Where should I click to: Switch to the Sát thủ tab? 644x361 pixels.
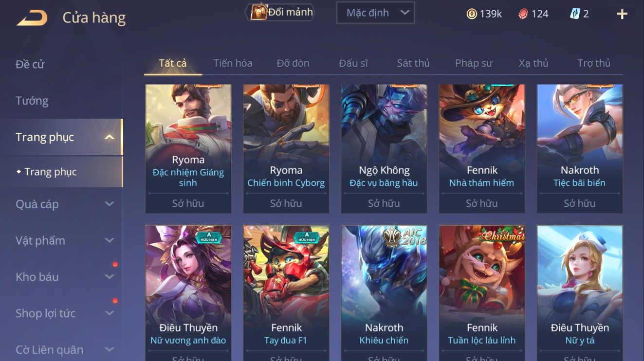(413, 63)
